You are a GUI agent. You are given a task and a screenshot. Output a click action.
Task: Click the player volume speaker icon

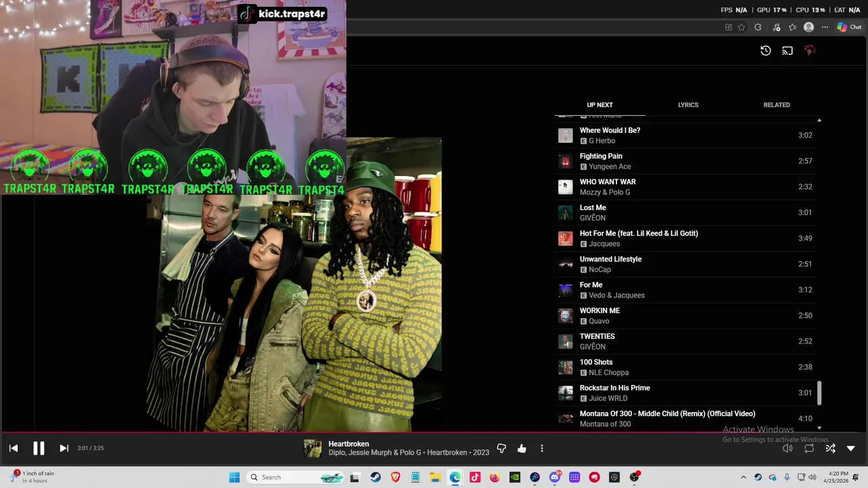click(x=787, y=448)
